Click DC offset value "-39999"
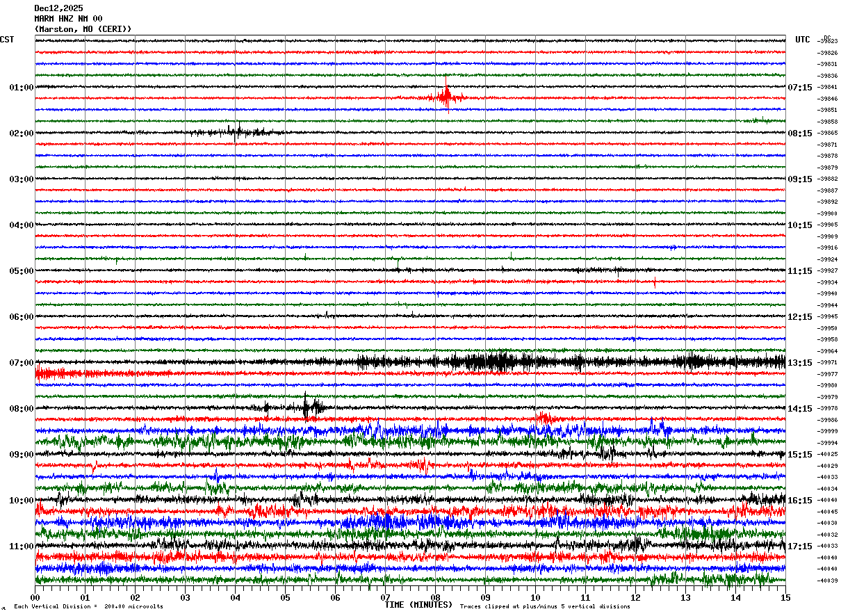Viewport: 841px width, 616px height. (828, 431)
